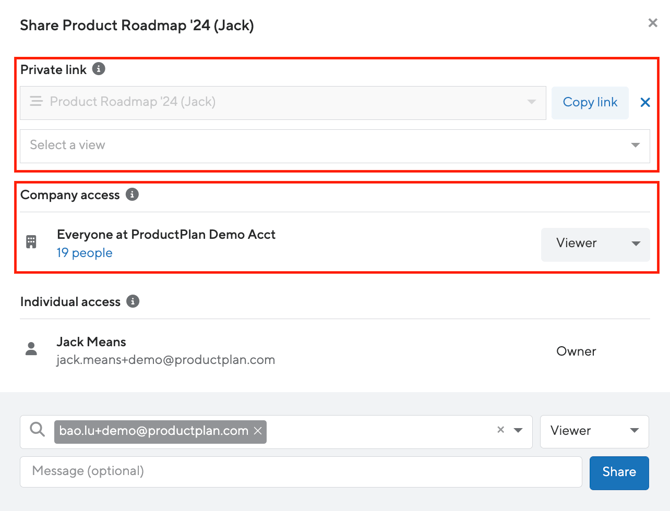The height and width of the screenshot is (511, 670).
Task: Click the Individual access info icon
Action: [x=133, y=301]
